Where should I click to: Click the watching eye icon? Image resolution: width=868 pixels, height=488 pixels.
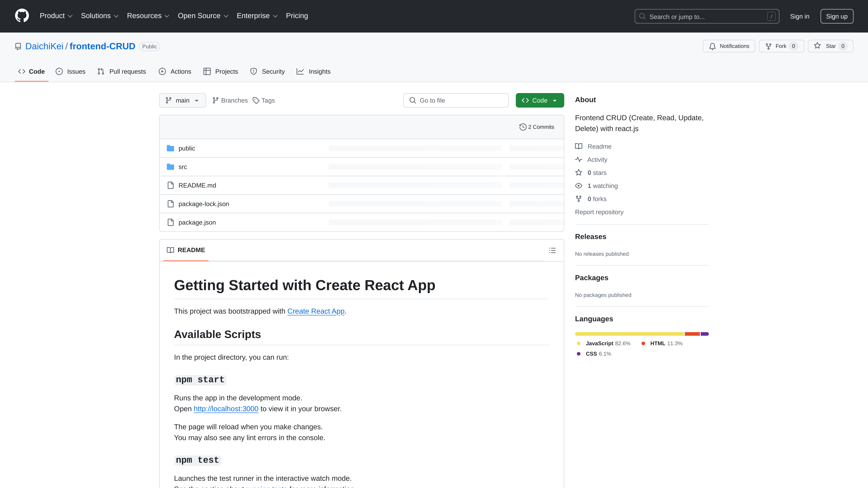578,185
